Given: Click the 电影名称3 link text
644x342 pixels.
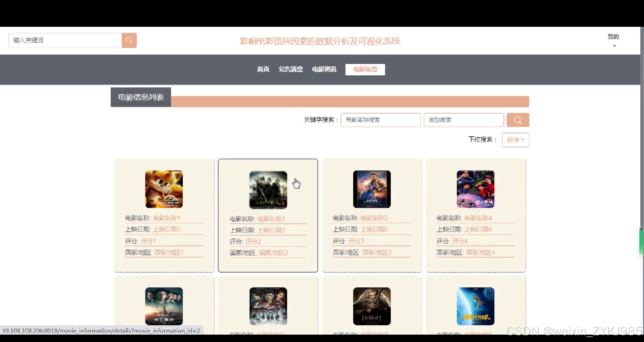Looking at the screenshot, I should (374, 218).
